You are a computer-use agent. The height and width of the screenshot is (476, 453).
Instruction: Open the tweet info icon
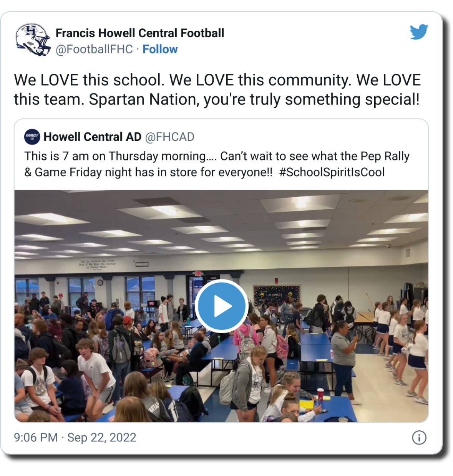pyautogui.click(x=419, y=438)
